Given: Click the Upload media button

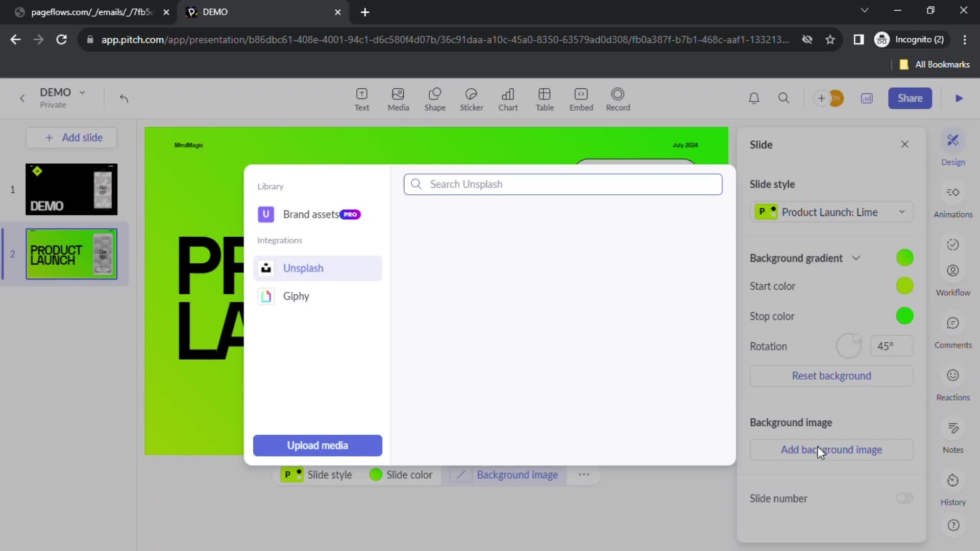Looking at the screenshot, I should click(317, 445).
